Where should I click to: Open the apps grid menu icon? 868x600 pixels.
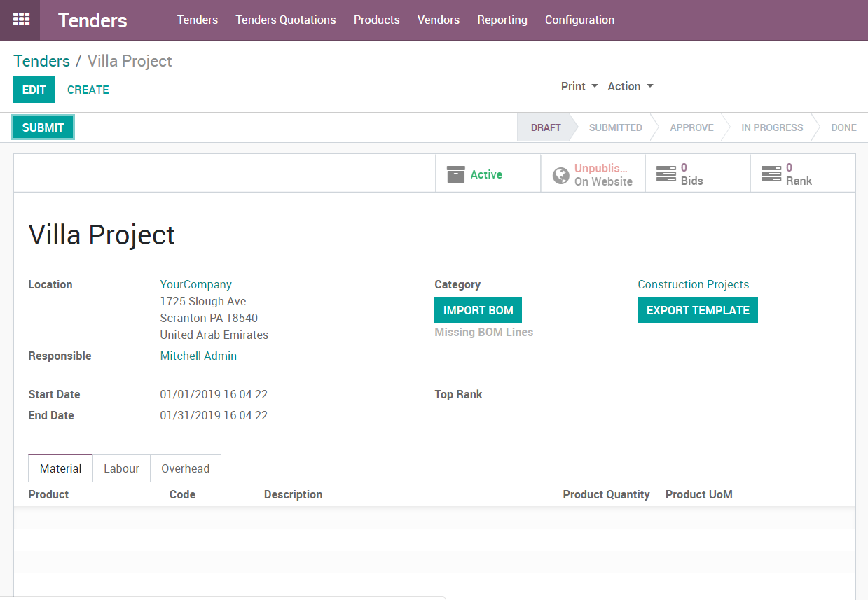(21, 20)
